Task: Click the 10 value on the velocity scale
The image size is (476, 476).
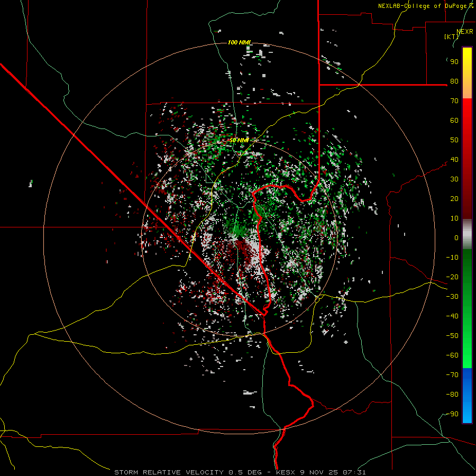Action: point(454,218)
